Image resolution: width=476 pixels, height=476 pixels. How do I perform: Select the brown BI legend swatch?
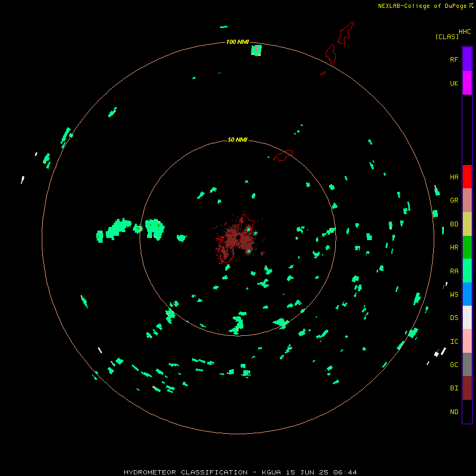click(x=467, y=388)
